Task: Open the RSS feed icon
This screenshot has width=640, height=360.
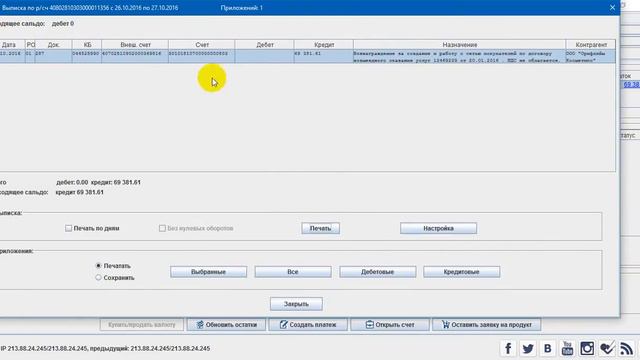Action: 627,349
